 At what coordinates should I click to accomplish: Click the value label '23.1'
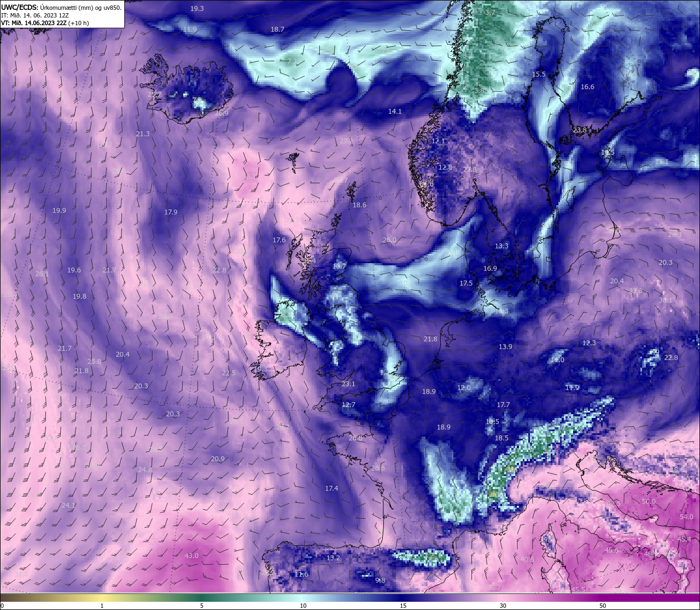point(348,384)
